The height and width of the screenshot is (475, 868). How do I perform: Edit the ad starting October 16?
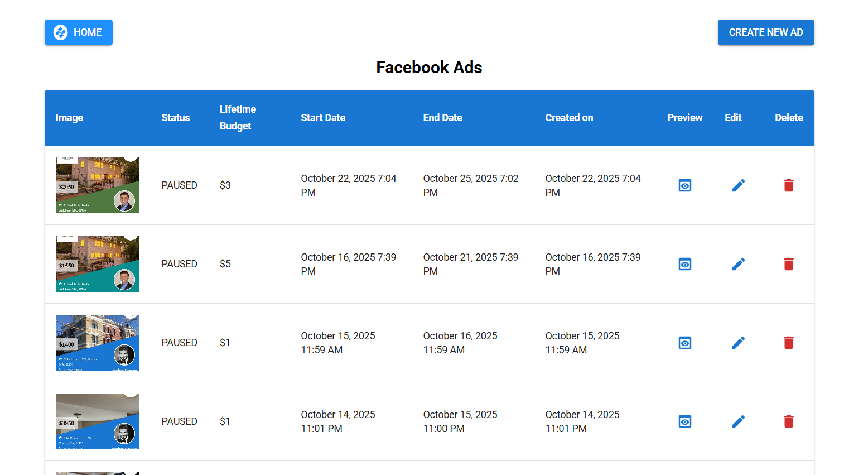[738, 264]
